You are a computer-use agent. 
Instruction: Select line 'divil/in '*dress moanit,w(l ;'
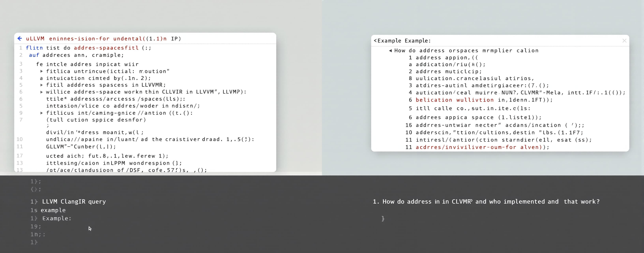pos(95,132)
